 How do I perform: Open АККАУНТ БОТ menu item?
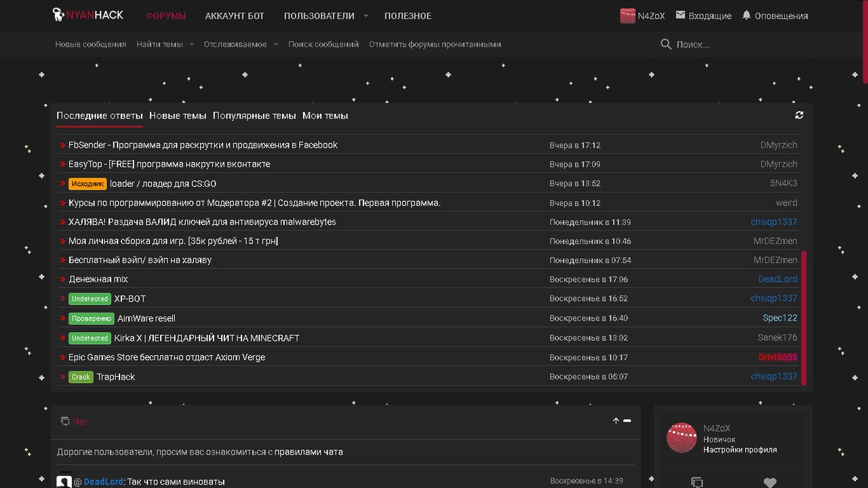point(235,16)
